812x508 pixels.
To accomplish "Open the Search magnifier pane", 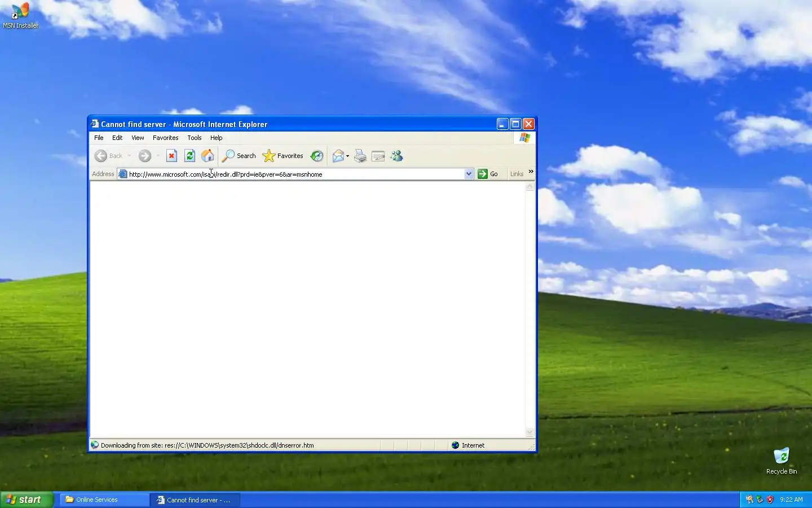I will point(239,156).
